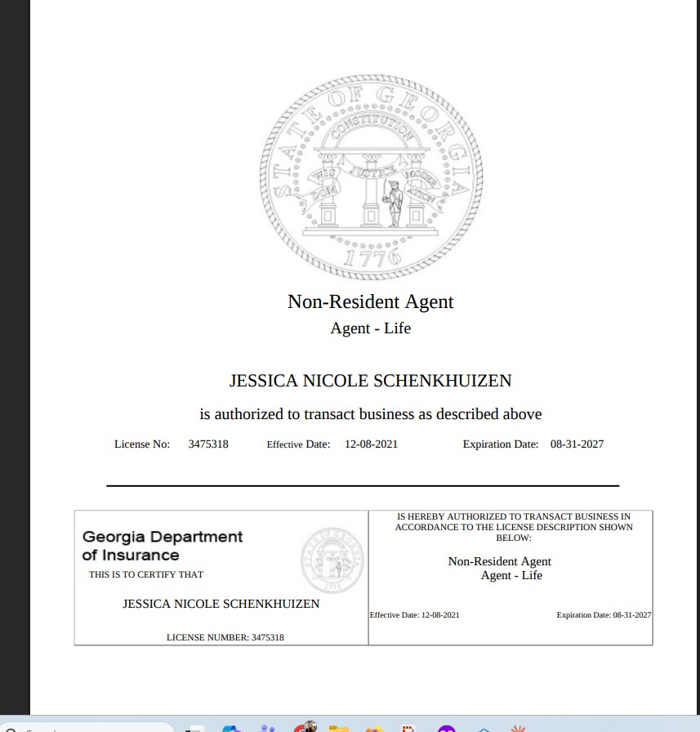Click the dark left margin of the viewer
The height and width of the screenshot is (732, 700).
15,355
